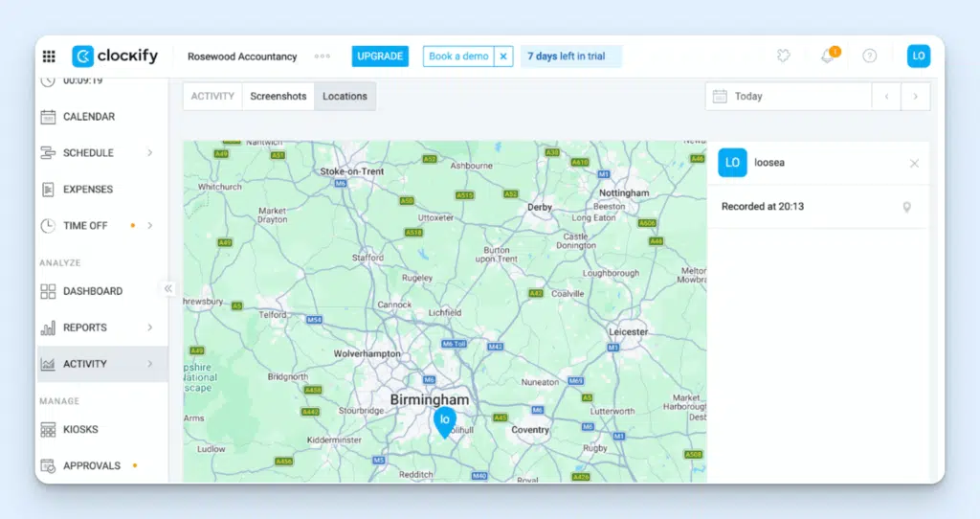Click the Expenses receipt icon

48,190
